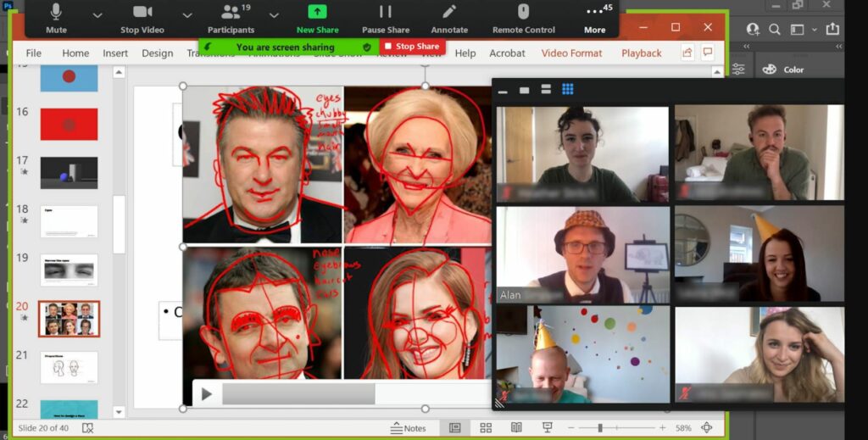Image resolution: width=868 pixels, height=440 pixels.
Task: Click the 'You are screen sharing' banner
Action: point(285,47)
